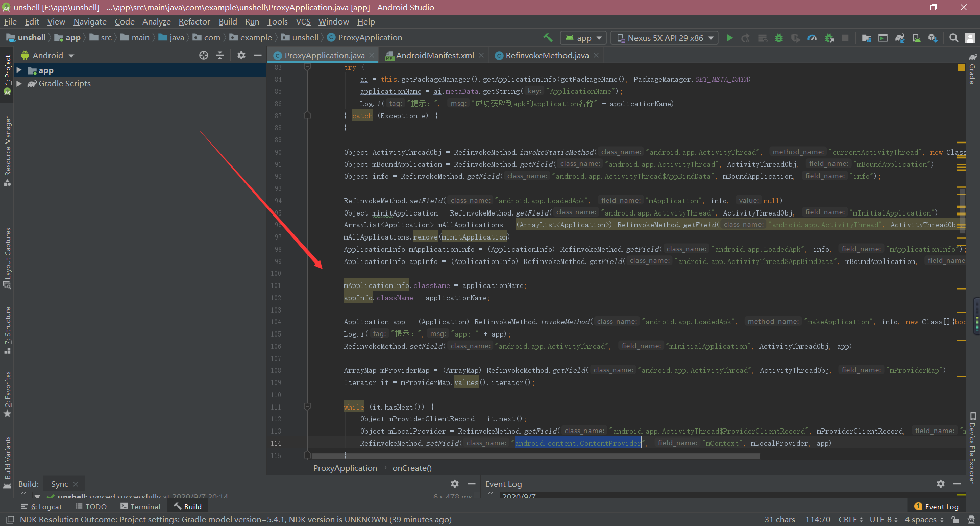The width and height of the screenshot is (980, 526).
Task: Open the Profiler gauge icon in the toolbar
Action: click(x=812, y=38)
